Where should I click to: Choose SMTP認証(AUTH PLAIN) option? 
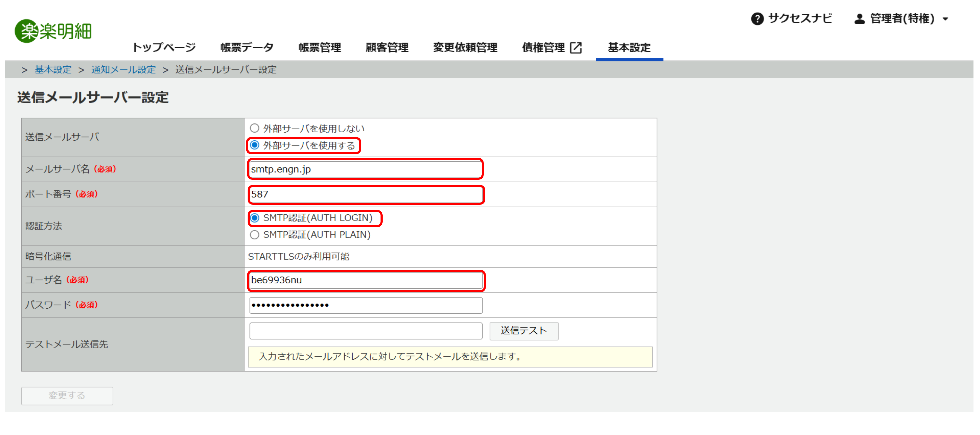254,235
